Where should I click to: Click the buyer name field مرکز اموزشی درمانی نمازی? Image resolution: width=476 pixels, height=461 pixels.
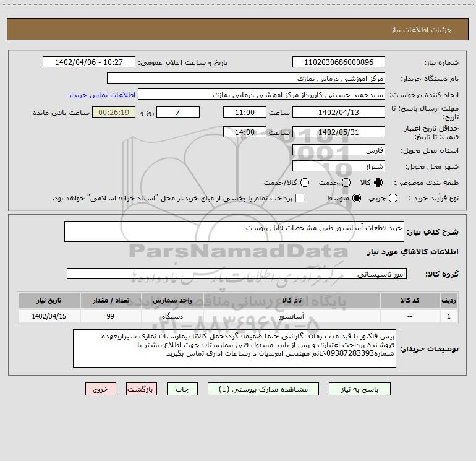(246, 78)
